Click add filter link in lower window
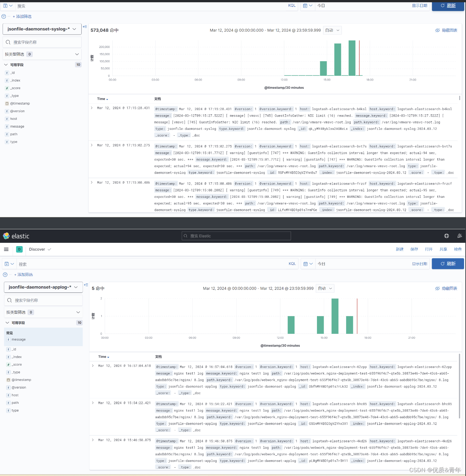Viewport: 466px width, 476px height. 23,275
